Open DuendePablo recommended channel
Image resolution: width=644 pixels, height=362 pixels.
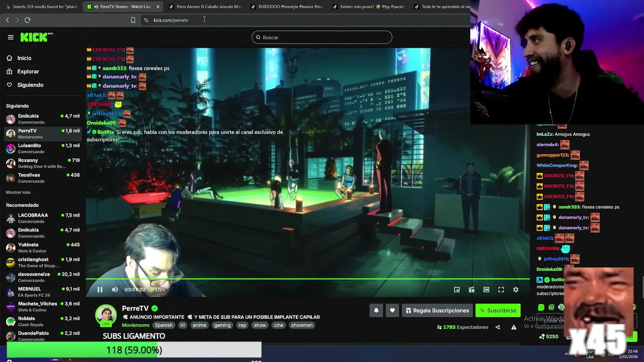click(x=43, y=336)
